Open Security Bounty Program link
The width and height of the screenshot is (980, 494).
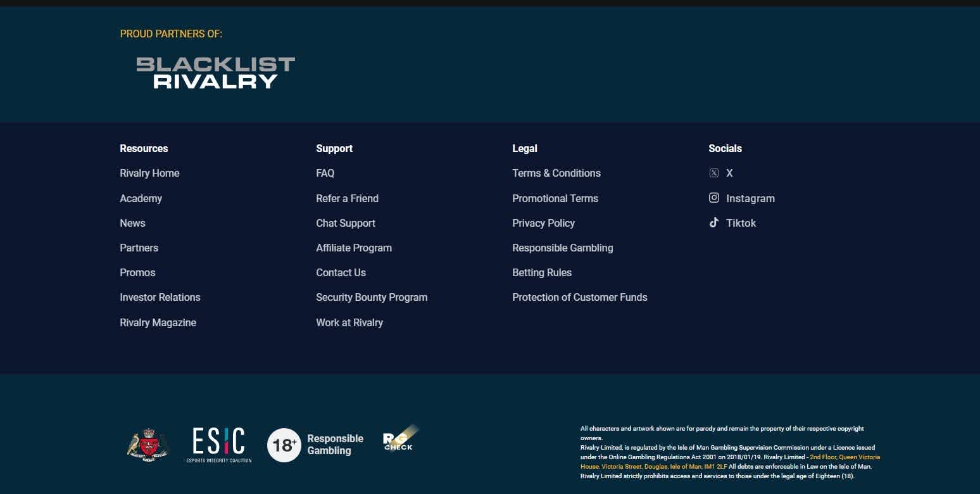[372, 297]
